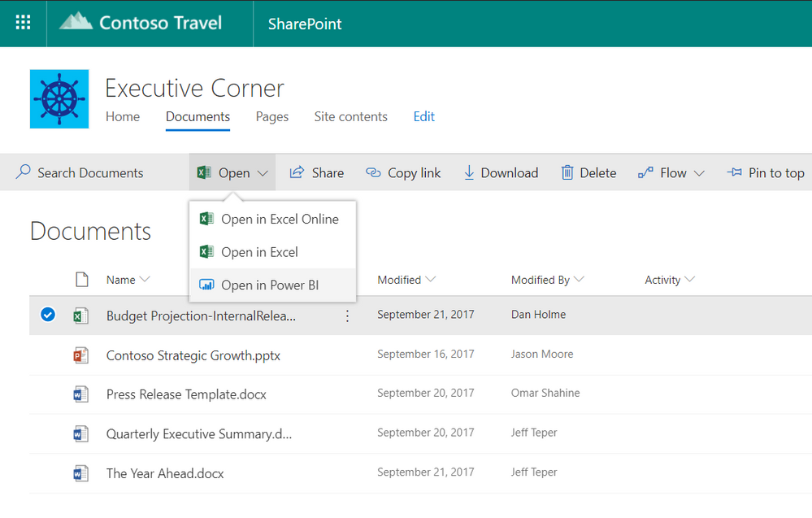Open the Modified By column dropdown
812x518 pixels.
tap(579, 280)
